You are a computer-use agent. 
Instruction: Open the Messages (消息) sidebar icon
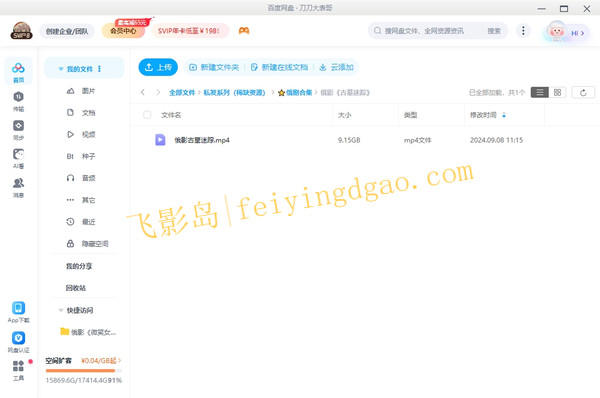pyautogui.click(x=18, y=188)
